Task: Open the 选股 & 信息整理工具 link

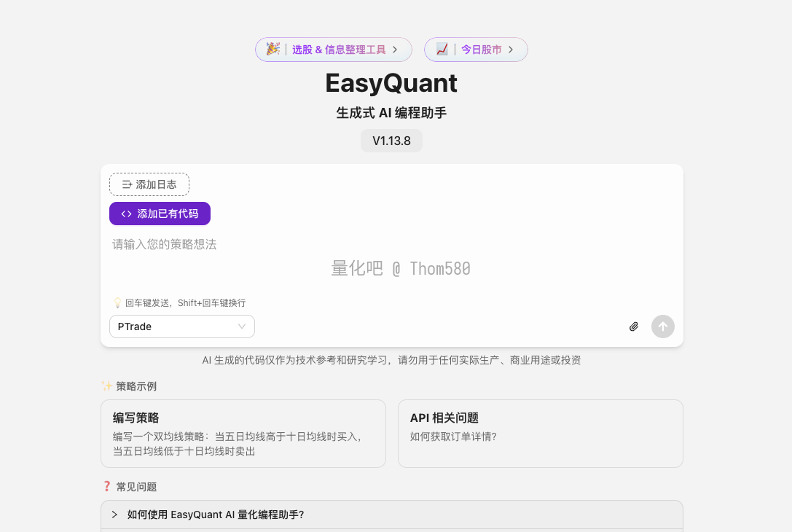Action: (x=339, y=50)
